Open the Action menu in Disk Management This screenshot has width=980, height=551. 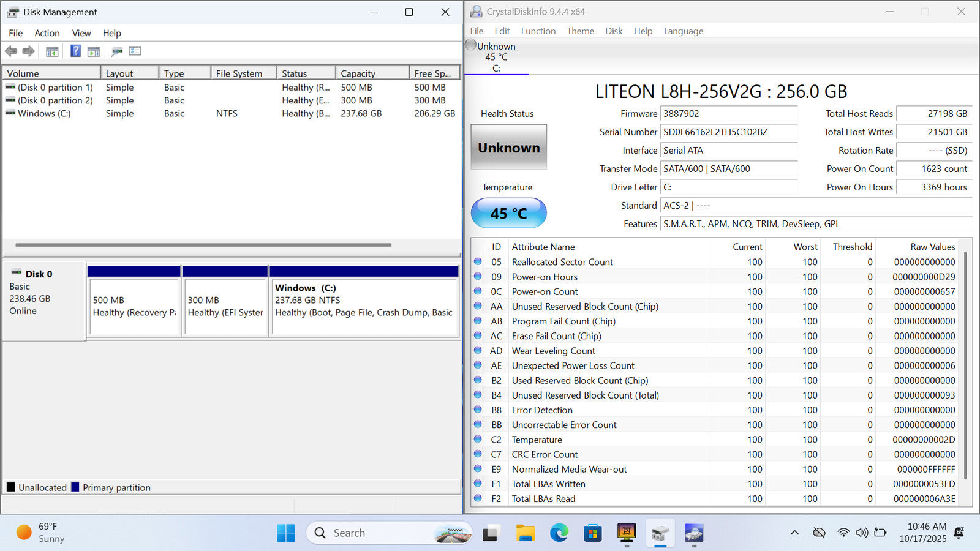47,33
